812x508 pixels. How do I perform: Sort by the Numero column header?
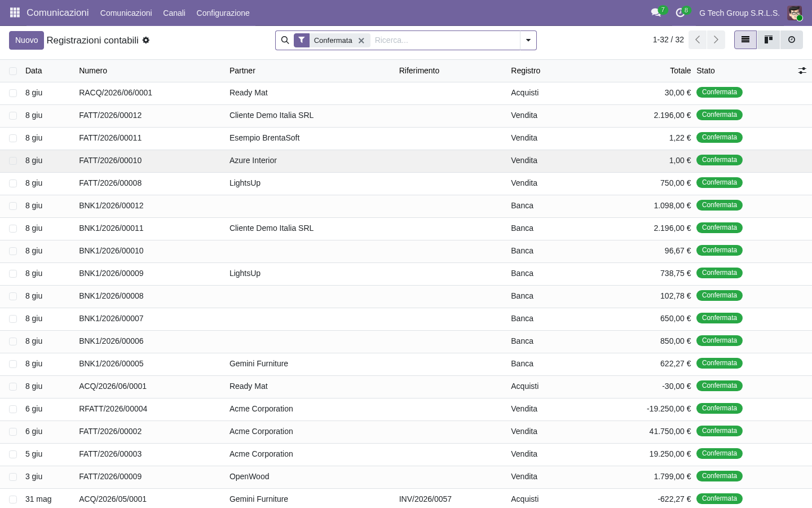[93, 71]
